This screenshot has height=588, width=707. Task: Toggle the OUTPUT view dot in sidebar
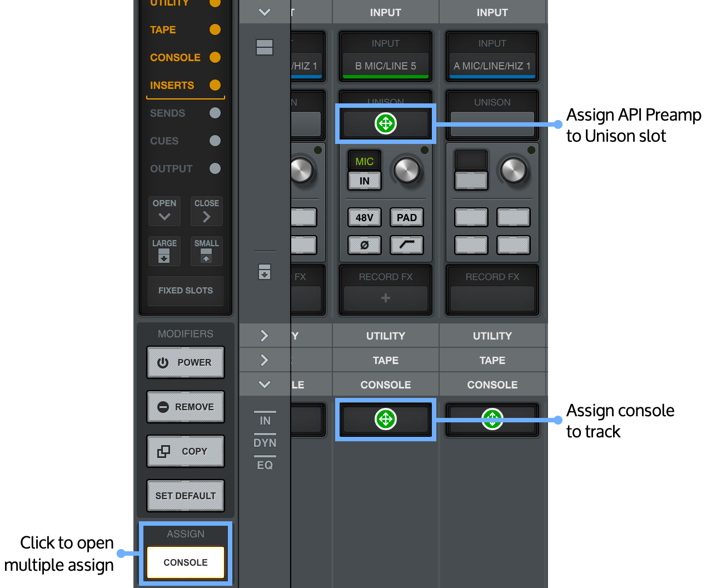click(215, 168)
